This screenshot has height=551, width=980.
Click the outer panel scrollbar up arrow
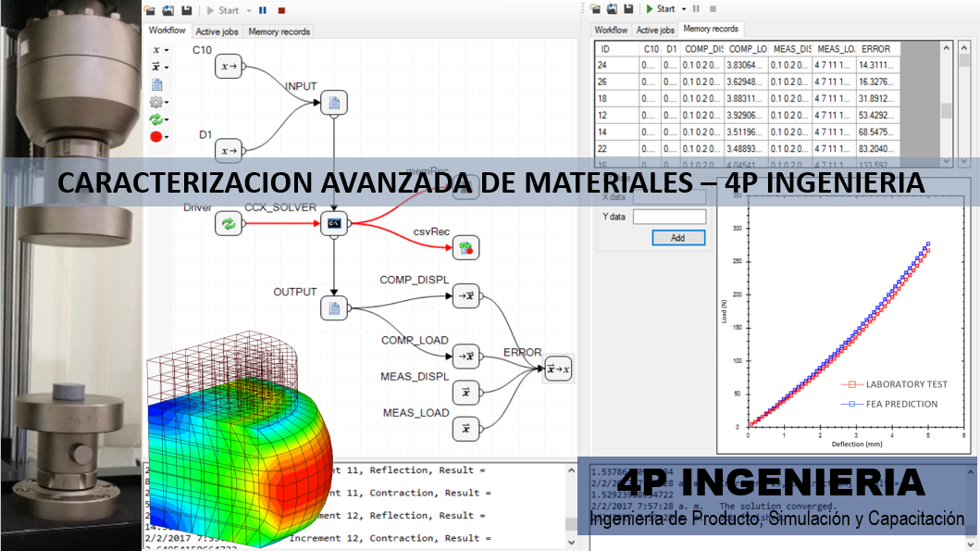pos(964,46)
